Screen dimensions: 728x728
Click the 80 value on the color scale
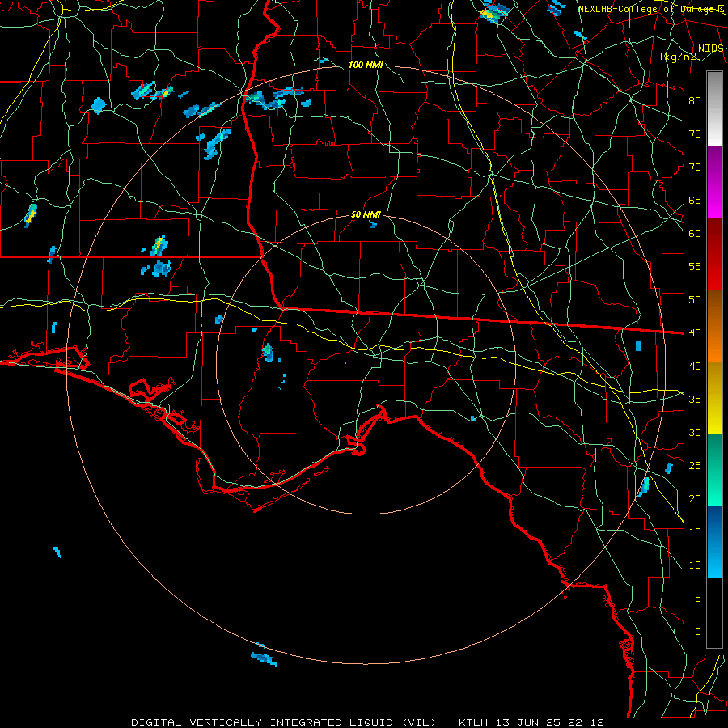(x=695, y=101)
